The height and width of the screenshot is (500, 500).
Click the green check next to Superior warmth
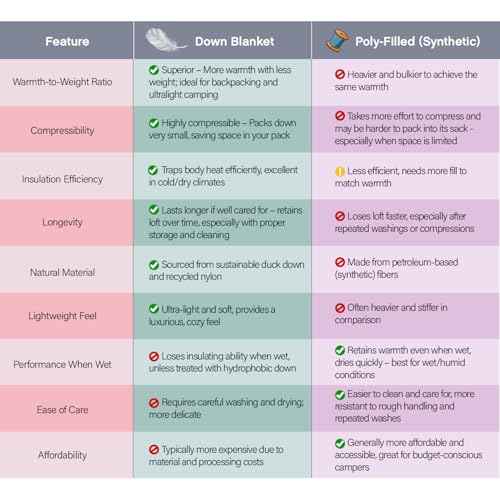click(154, 70)
